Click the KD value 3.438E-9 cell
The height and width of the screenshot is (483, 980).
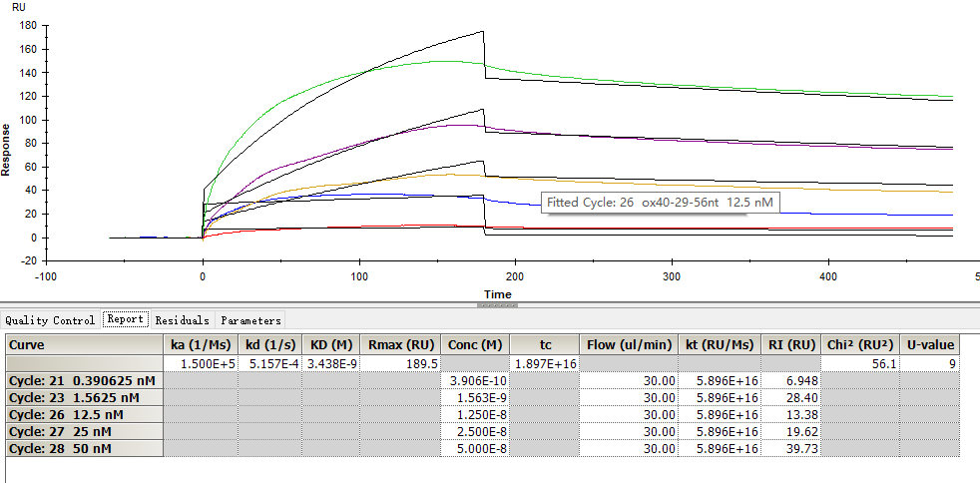[x=330, y=364]
